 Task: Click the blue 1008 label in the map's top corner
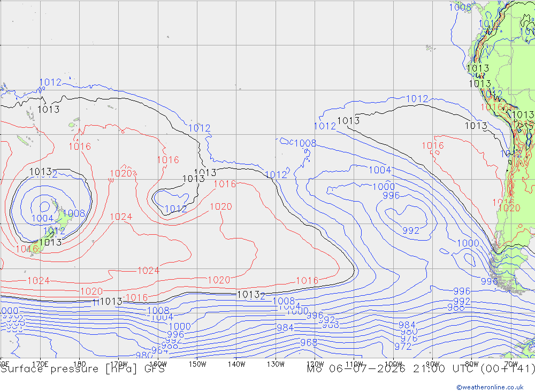point(460,7)
